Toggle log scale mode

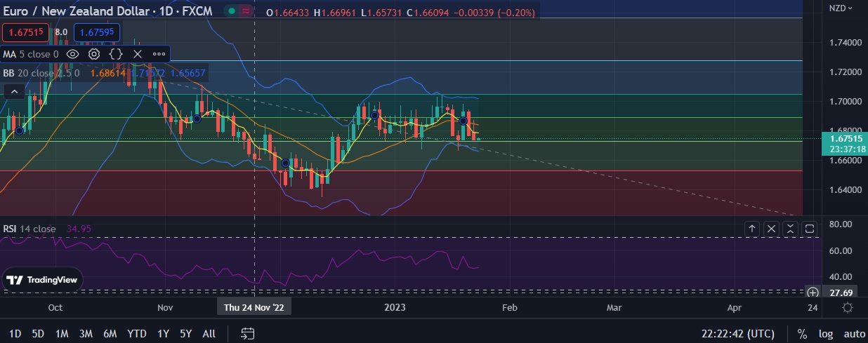pos(824,334)
